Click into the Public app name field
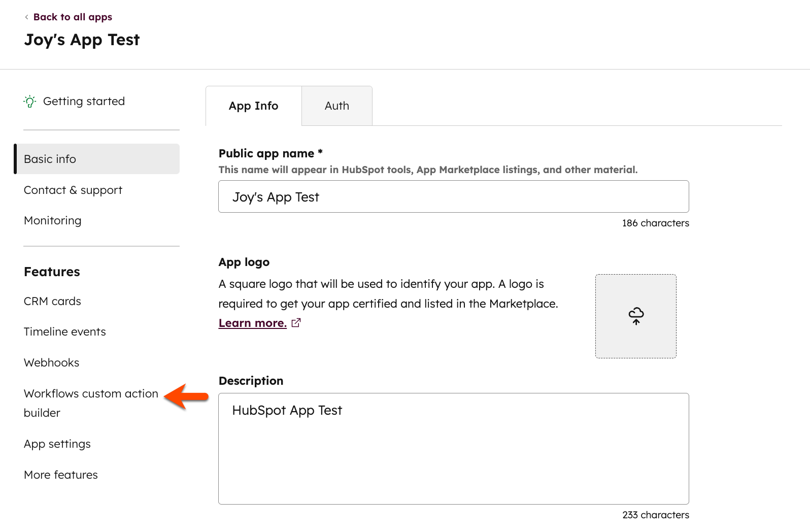The image size is (810, 532). pyautogui.click(x=453, y=197)
